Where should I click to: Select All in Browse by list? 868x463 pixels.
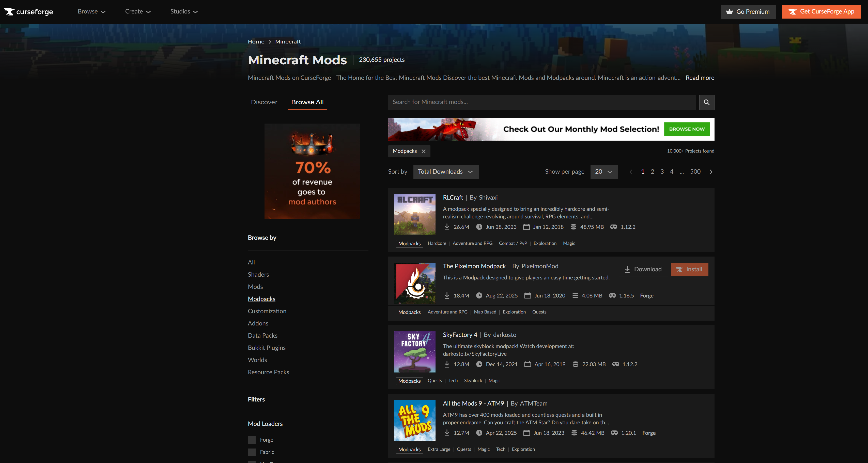tap(251, 262)
